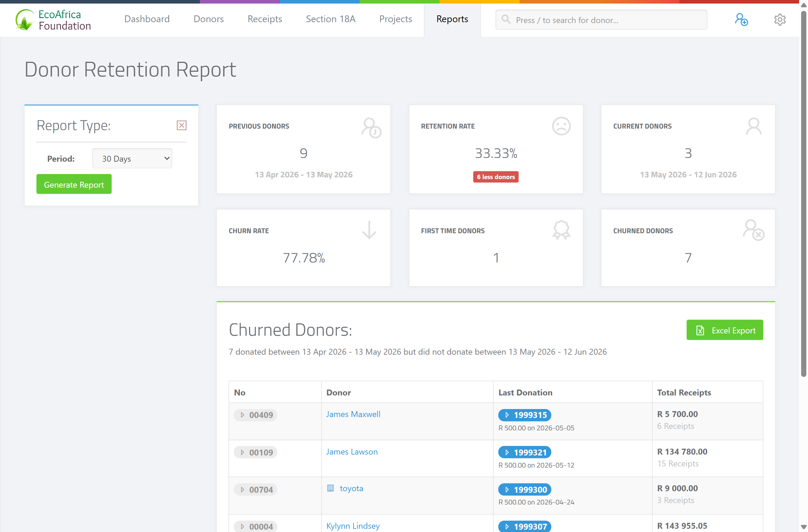
Task: Go to the Projects tab
Action: click(x=395, y=19)
